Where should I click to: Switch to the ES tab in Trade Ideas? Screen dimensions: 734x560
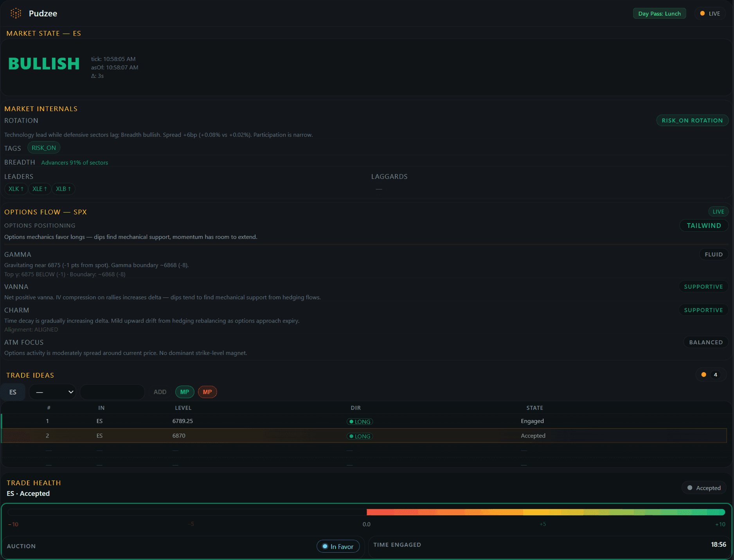tap(13, 392)
